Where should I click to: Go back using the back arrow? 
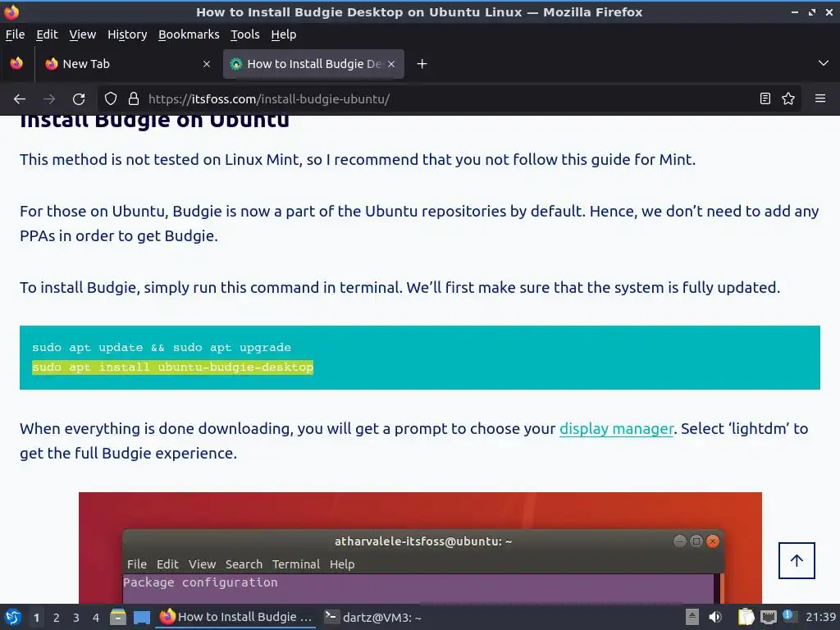pyautogui.click(x=20, y=99)
